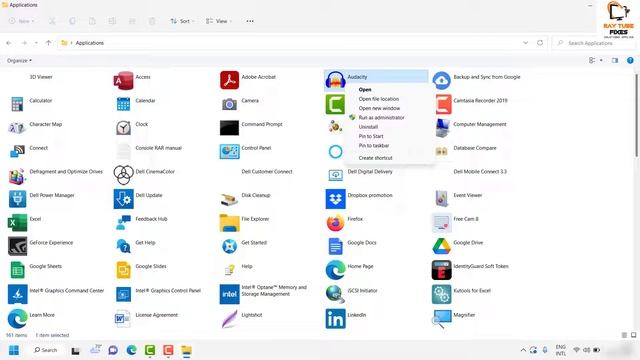Open recent locations dropdown arrow
This screenshot has height=360, width=640.
click(x=36, y=43)
